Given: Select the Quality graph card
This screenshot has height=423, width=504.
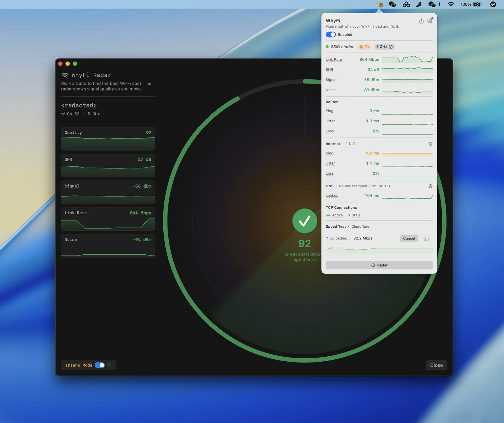Looking at the screenshot, I should [x=108, y=139].
